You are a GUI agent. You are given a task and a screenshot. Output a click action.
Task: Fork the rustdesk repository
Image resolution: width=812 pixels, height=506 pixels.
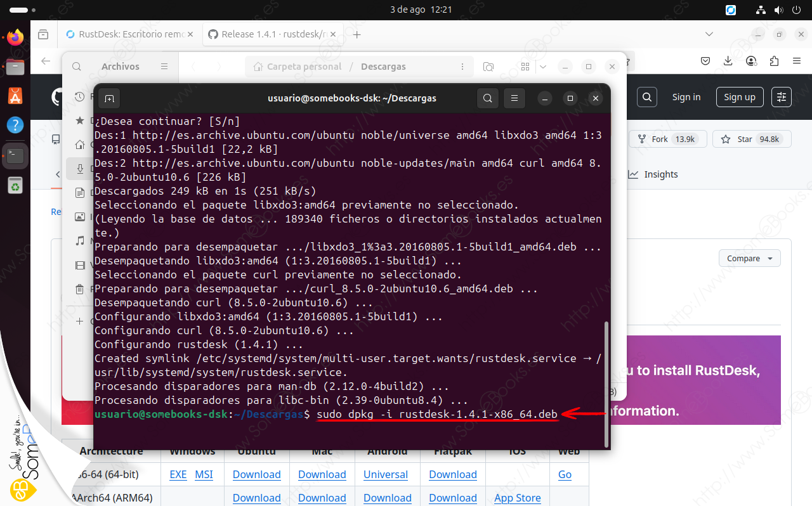(668, 139)
